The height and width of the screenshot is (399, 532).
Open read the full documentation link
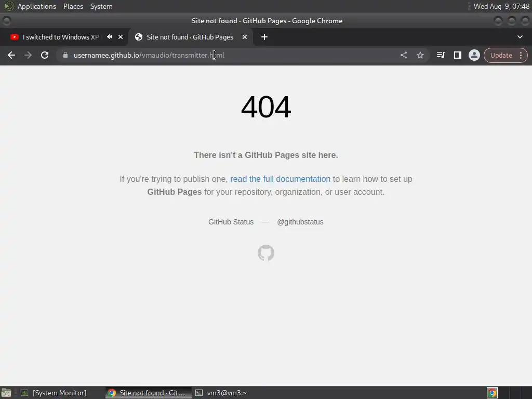click(x=280, y=179)
